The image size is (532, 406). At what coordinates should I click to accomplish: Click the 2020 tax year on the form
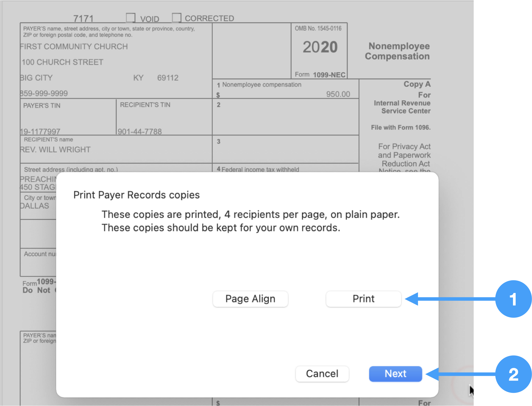pyautogui.click(x=320, y=47)
